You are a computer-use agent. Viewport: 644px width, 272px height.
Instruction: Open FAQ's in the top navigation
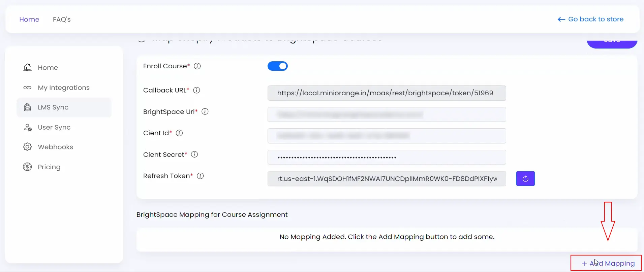point(62,20)
